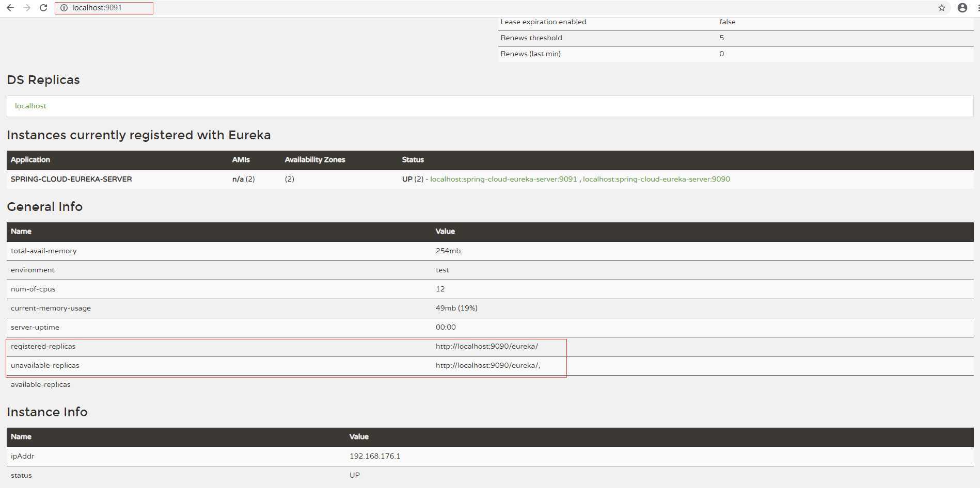Open localhost:spring-cloud-eureka-server:9091 instance link
This screenshot has width=980, height=488.
pos(503,179)
